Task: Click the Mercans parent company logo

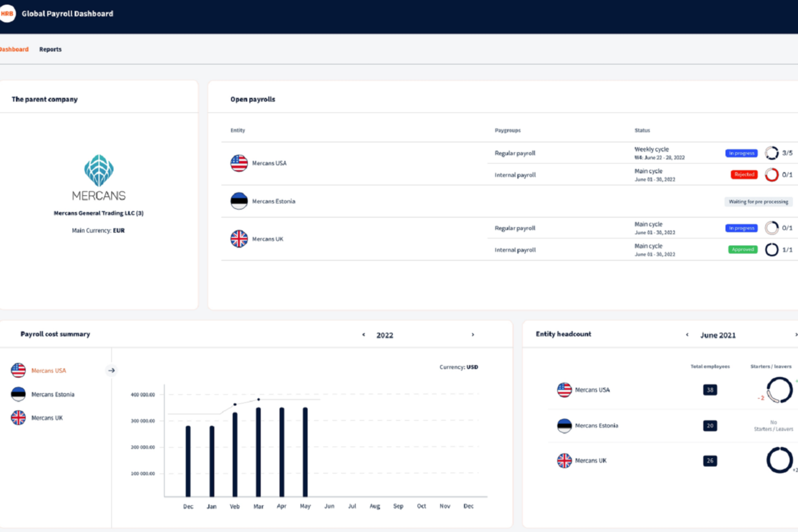Action: 99,178
